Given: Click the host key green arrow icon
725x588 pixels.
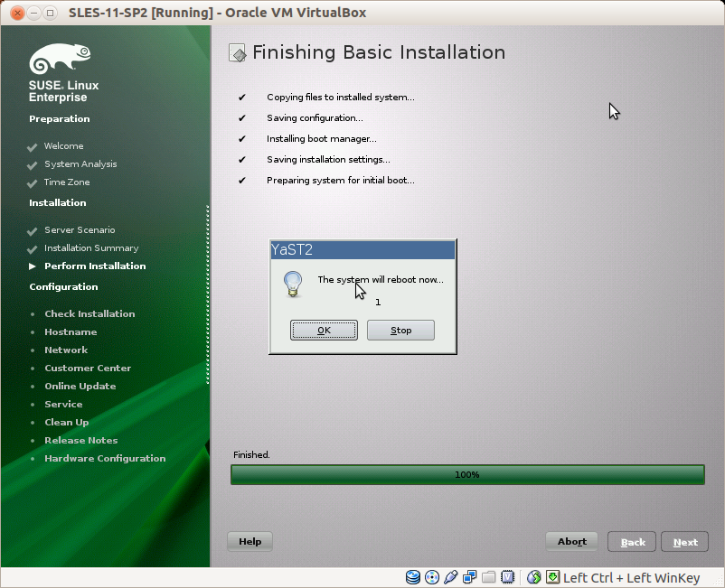Looking at the screenshot, I should pos(552,577).
